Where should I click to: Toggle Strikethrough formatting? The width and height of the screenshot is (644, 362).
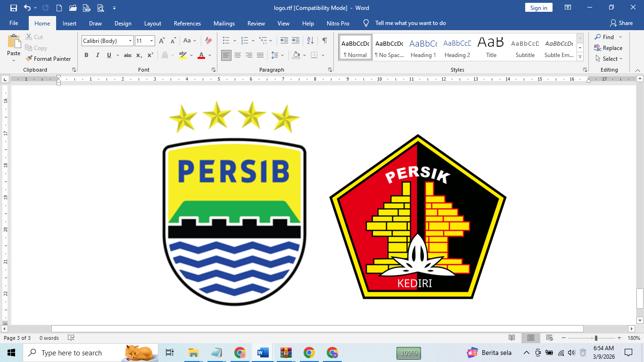click(128, 55)
